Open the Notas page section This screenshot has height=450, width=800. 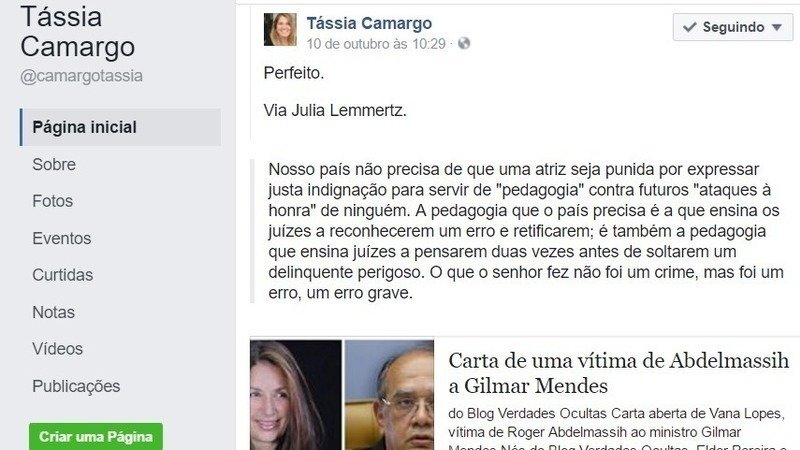(x=54, y=312)
